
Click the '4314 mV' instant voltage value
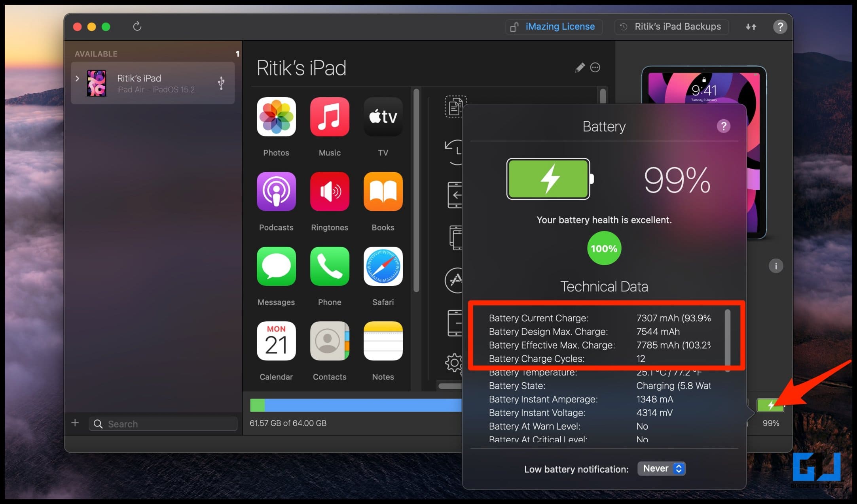tap(654, 413)
